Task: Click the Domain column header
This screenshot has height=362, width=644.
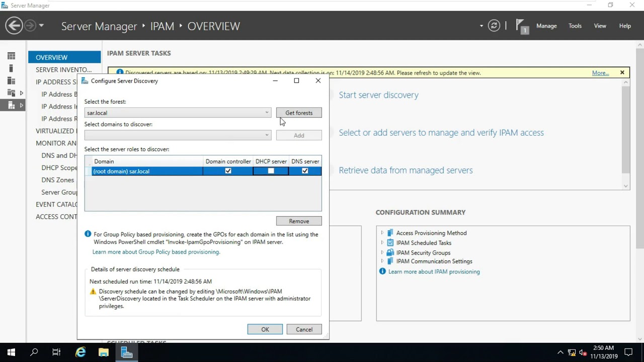Action: pyautogui.click(x=147, y=161)
